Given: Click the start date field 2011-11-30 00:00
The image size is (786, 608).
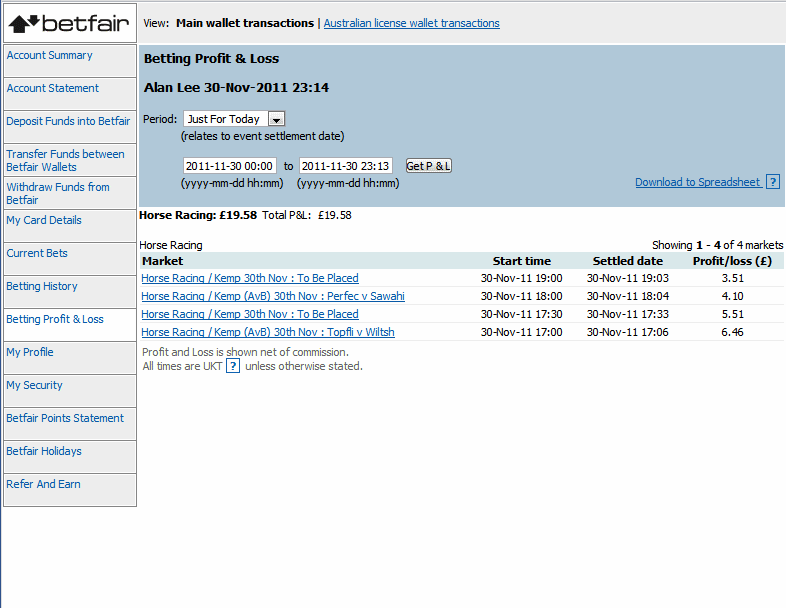Looking at the screenshot, I should [229, 166].
